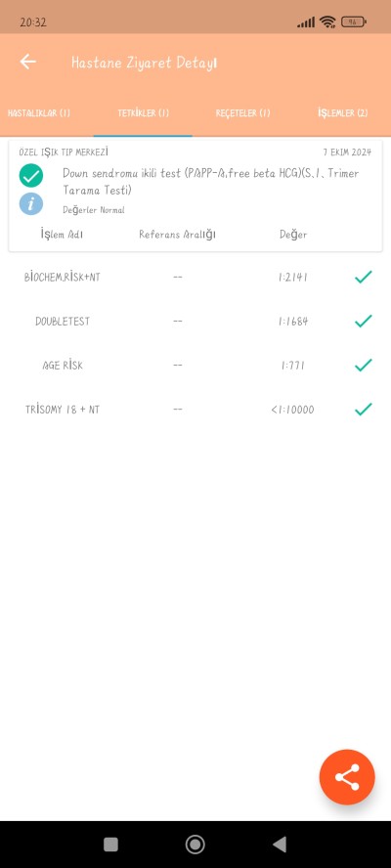This screenshot has height=868, width=391.
Task: Tap the checkmark beside DOUBLETEST row
Action: 364,321
